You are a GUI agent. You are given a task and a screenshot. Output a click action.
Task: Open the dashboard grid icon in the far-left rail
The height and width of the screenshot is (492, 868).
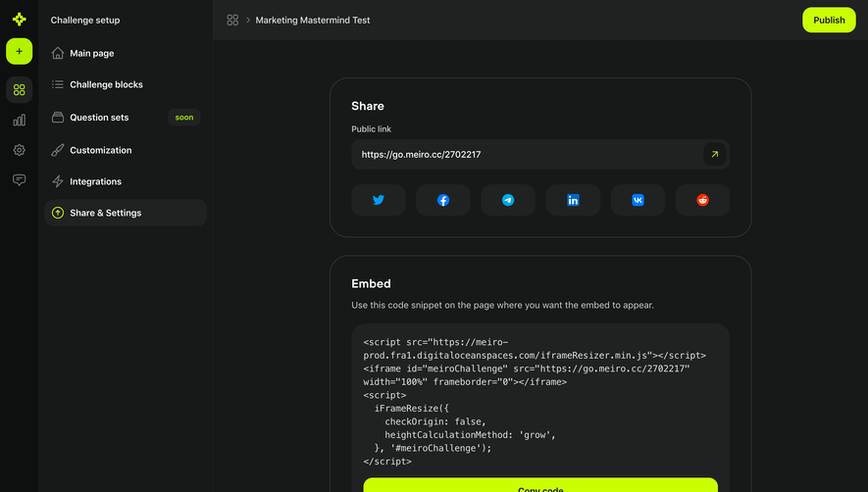point(20,89)
